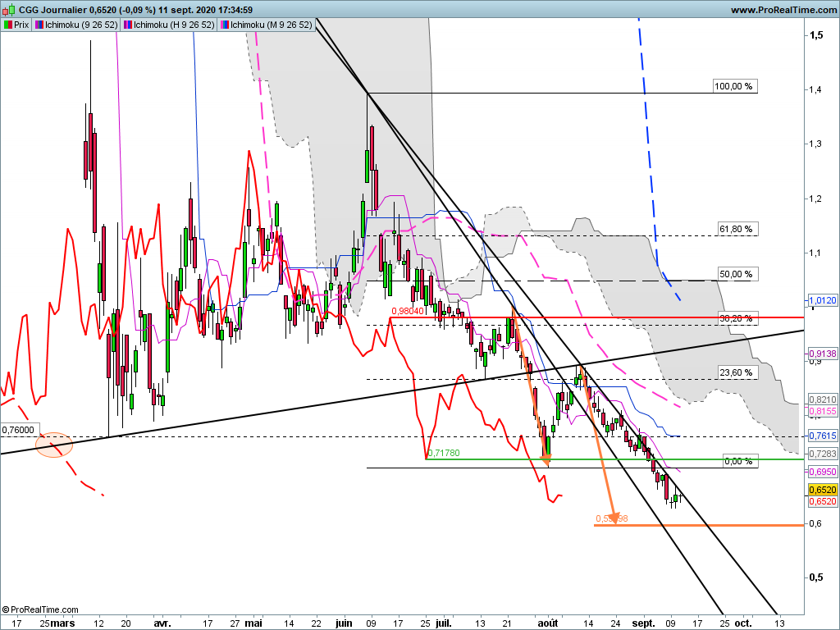
Task: Select the 50,00 % Fibonacci level label
Action: point(734,274)
